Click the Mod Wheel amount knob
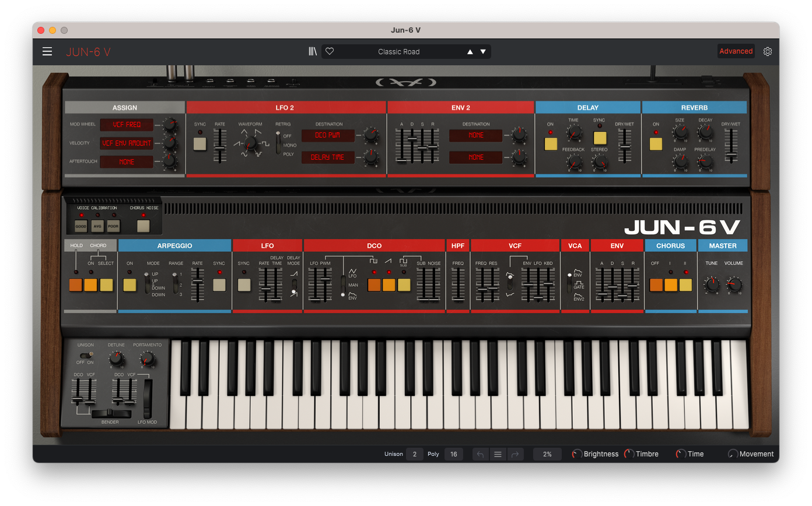Viewport: 812px width, 506px height. click(169, 124)
